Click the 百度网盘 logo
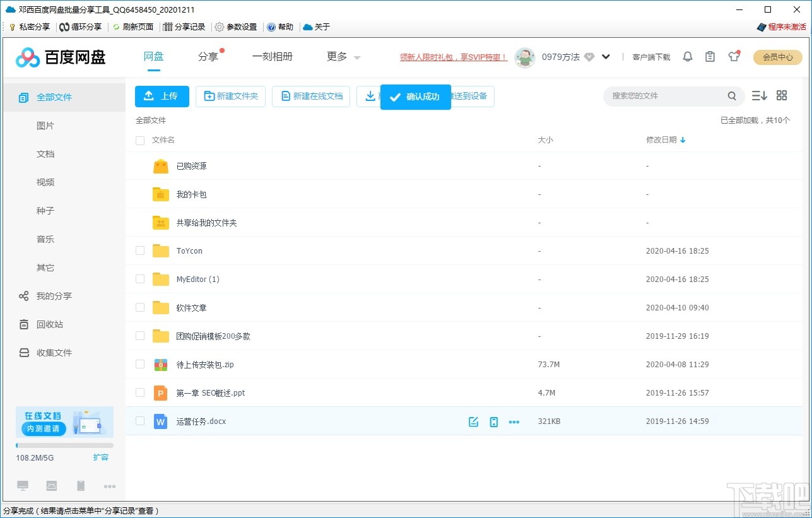This screenshot has width=812, height=518. tap(61, 57)
